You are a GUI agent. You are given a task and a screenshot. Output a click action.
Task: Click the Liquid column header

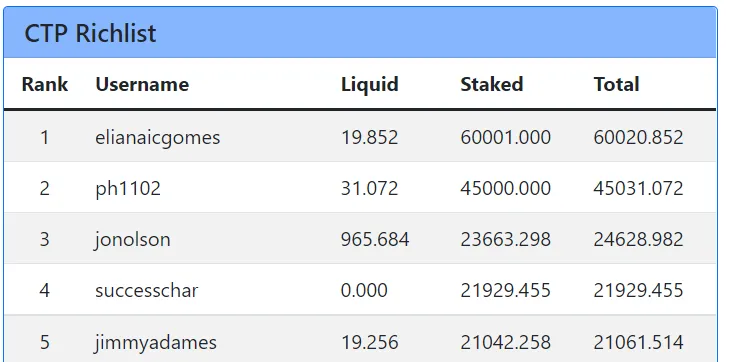370,84
